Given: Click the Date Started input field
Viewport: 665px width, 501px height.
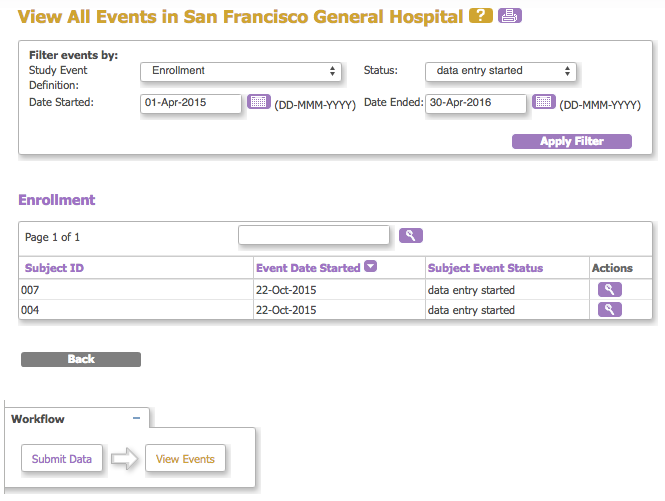Looking at the screenshot, I should point(191,103).
